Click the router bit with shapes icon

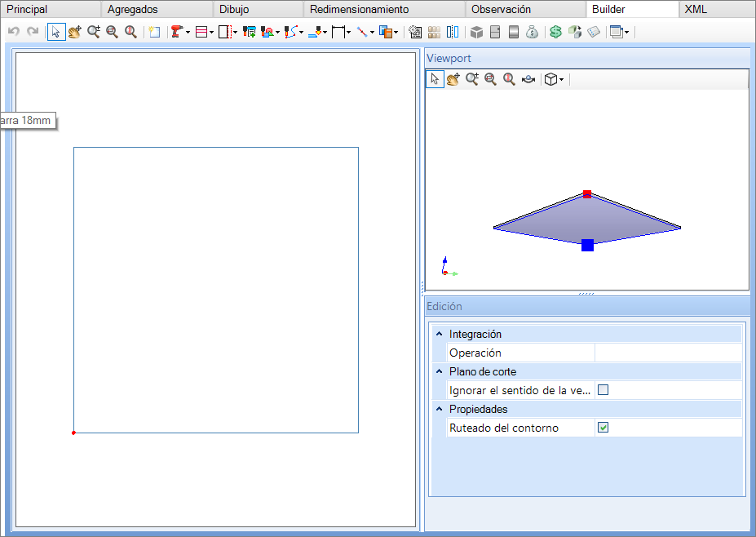click(x=267, y=32)
